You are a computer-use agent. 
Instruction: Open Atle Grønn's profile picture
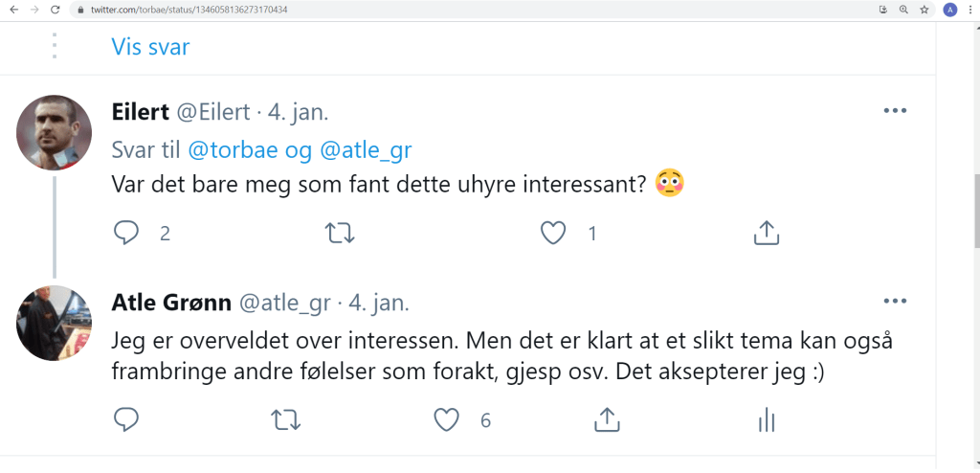click(x=54, y=323)
